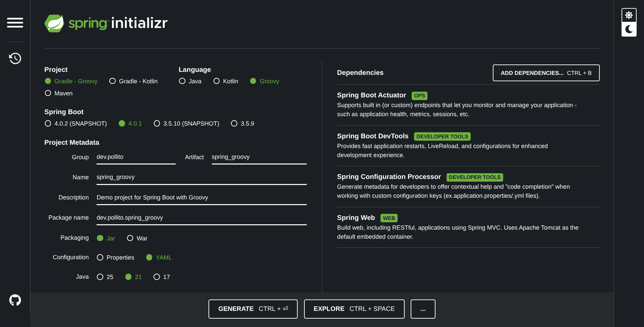Click the Add Dependencies button
This screenshot has width=644, height=327.
point(546,73)
